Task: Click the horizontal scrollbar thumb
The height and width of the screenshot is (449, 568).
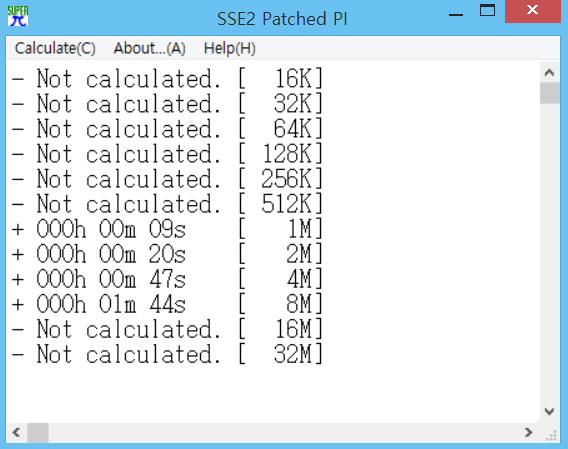Action: [x=38, y=432]
